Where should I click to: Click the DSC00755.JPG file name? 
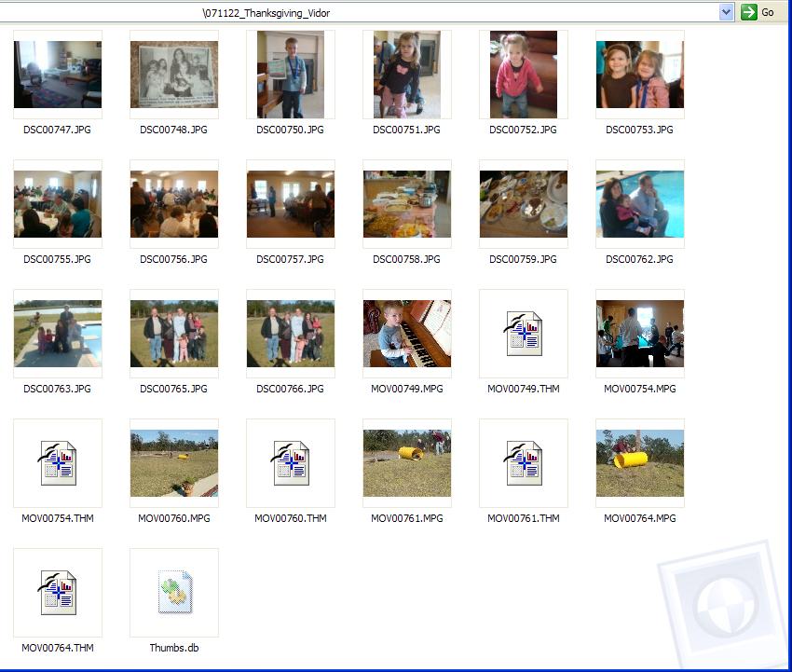pyautogui.click(x=57, y=259)
